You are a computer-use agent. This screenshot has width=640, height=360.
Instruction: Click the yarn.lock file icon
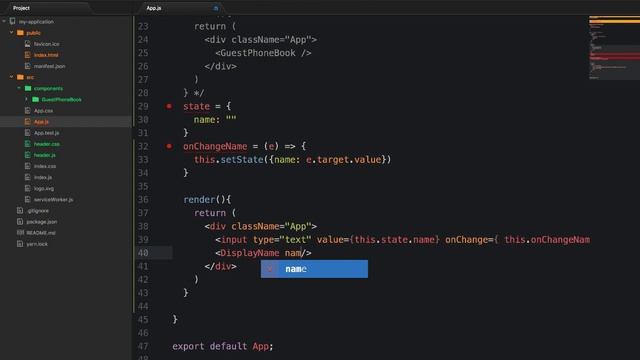point(20,244)
